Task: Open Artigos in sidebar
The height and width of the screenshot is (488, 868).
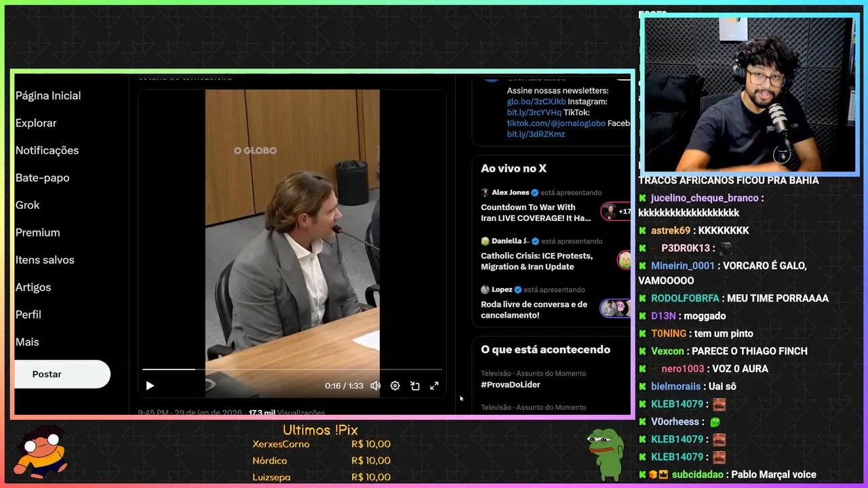Action: 33,287
